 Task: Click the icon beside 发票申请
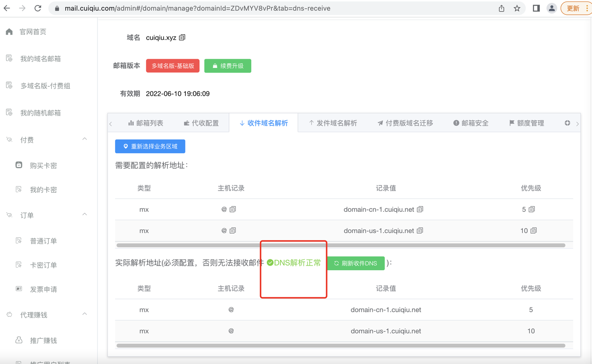[19, 289]
